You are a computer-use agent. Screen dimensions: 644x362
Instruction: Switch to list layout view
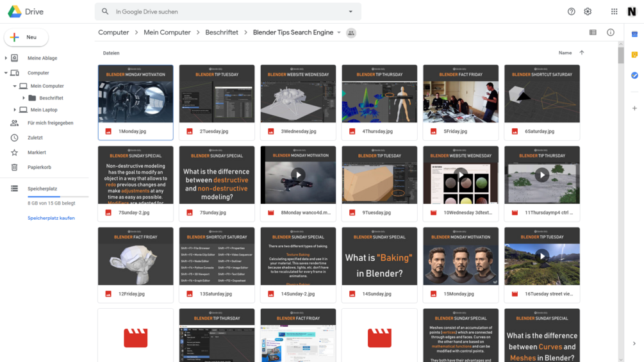tap(593, 33)
